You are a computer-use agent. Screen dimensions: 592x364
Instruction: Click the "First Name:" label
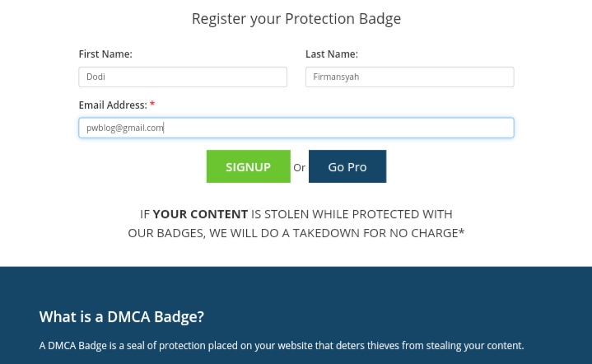tap(105, 54)
